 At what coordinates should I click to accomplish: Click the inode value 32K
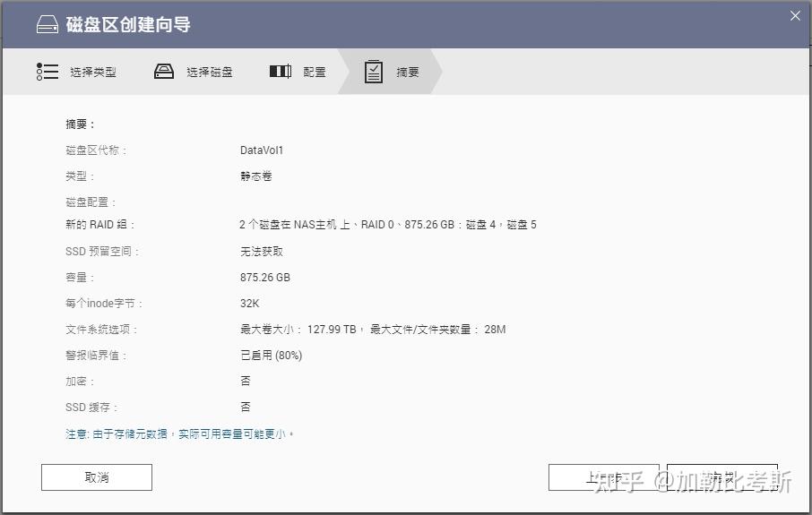click(x=250, y=304)
